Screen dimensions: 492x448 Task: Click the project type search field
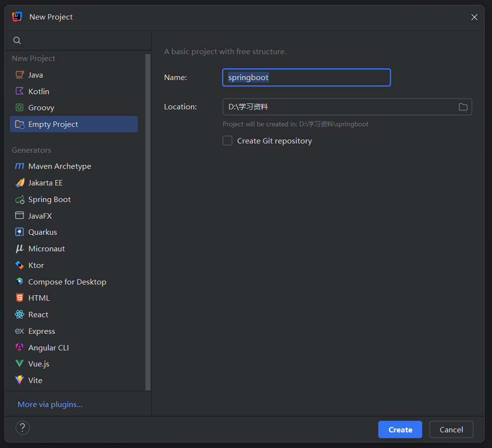point(78,41)
